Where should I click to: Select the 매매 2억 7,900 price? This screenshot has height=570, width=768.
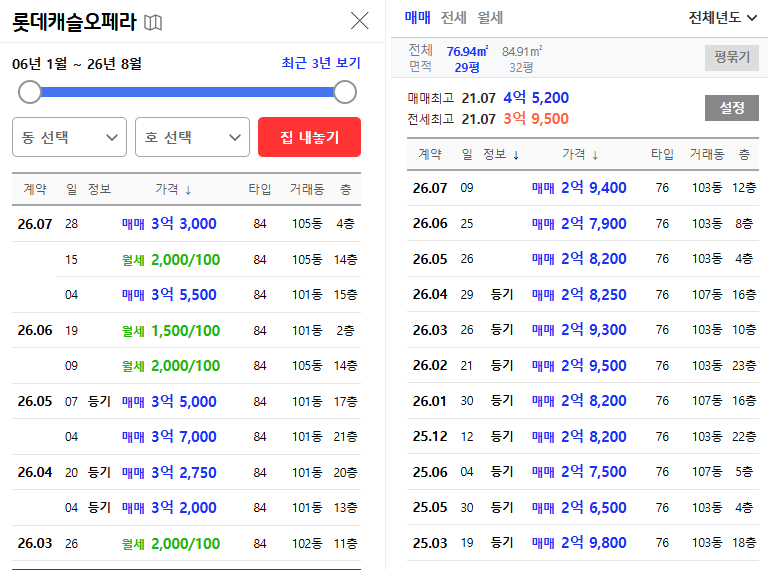tap(579, 223)
